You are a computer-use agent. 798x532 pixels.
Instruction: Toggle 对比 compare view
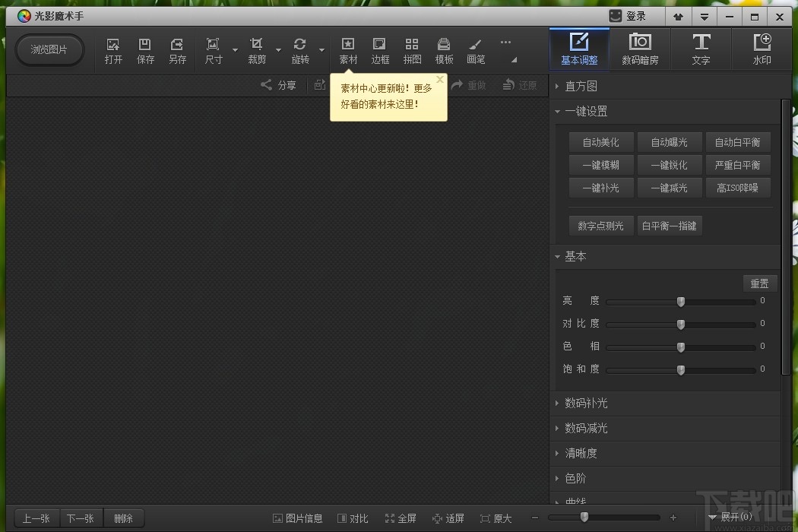click(x=353, y=518)
